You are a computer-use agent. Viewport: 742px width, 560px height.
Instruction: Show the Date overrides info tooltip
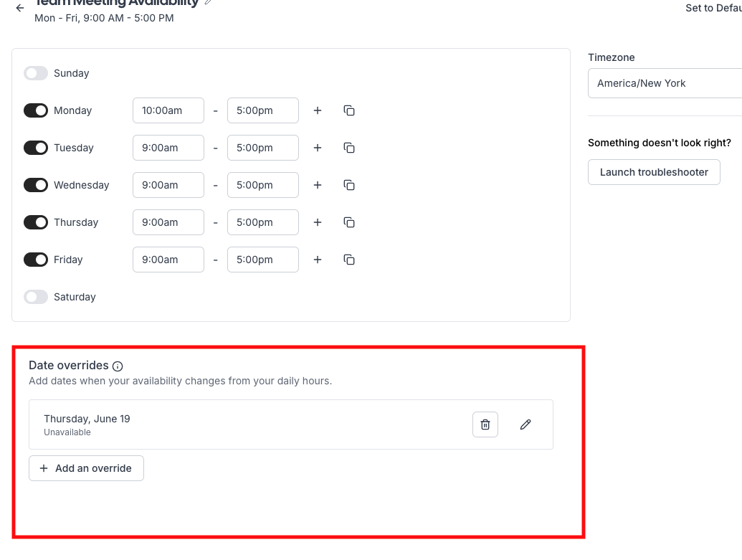118,366
